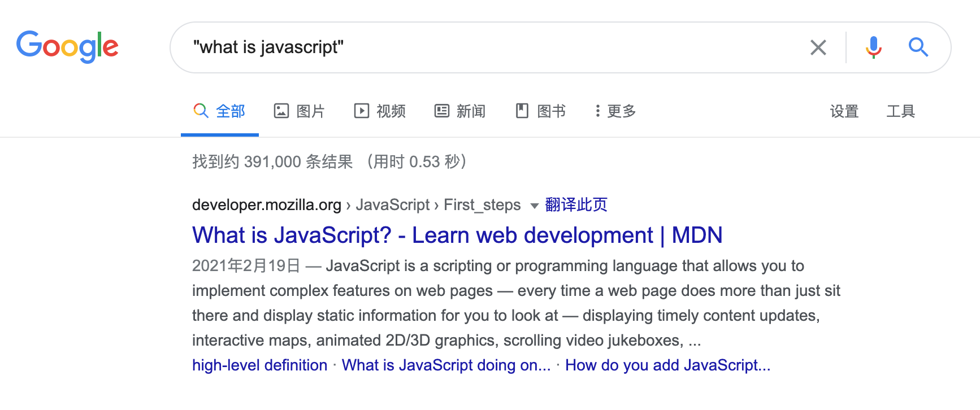Switch to 新闻 (News) tab

[x=459, y=111]
